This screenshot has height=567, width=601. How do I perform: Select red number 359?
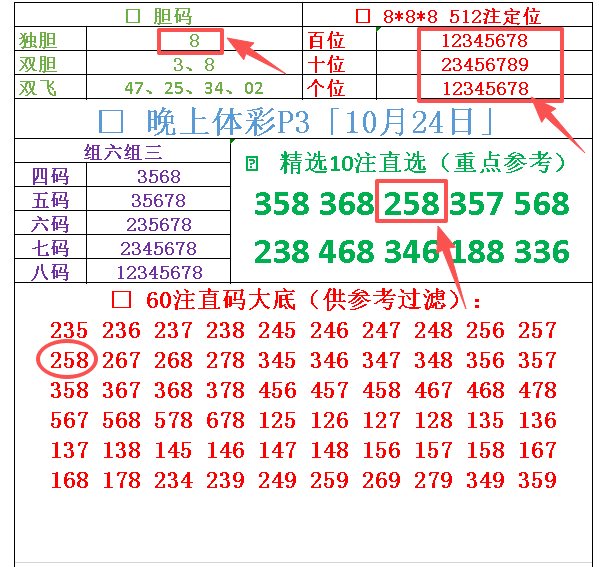click(x=537, y=480)
